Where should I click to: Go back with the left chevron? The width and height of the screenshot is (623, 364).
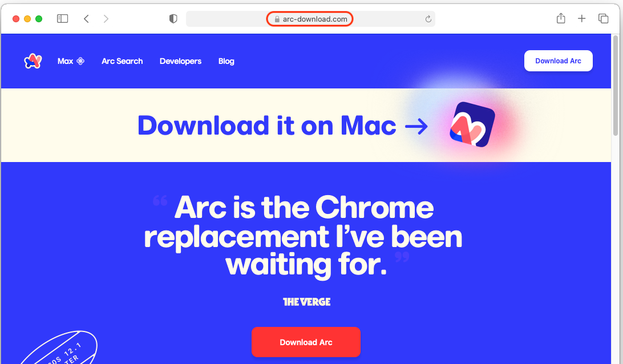pos(86,19)
